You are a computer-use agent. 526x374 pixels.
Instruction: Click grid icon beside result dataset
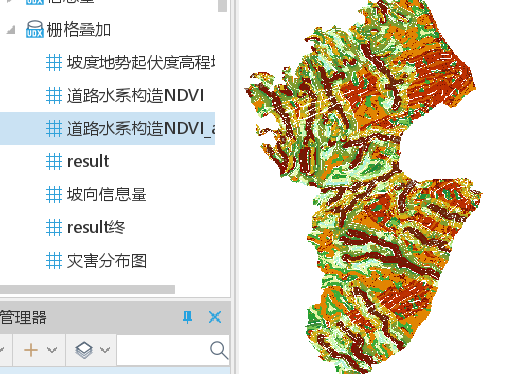tap(54, 161)
